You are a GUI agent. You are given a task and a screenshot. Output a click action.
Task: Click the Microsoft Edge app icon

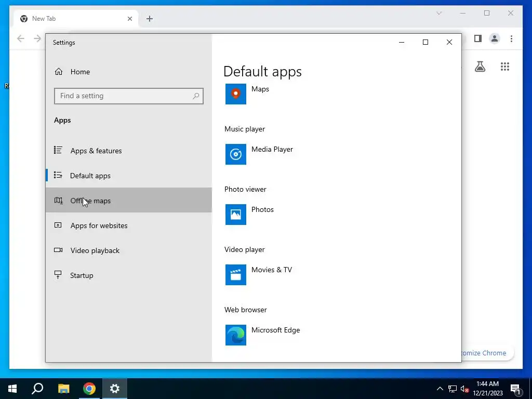click(236, 335)
